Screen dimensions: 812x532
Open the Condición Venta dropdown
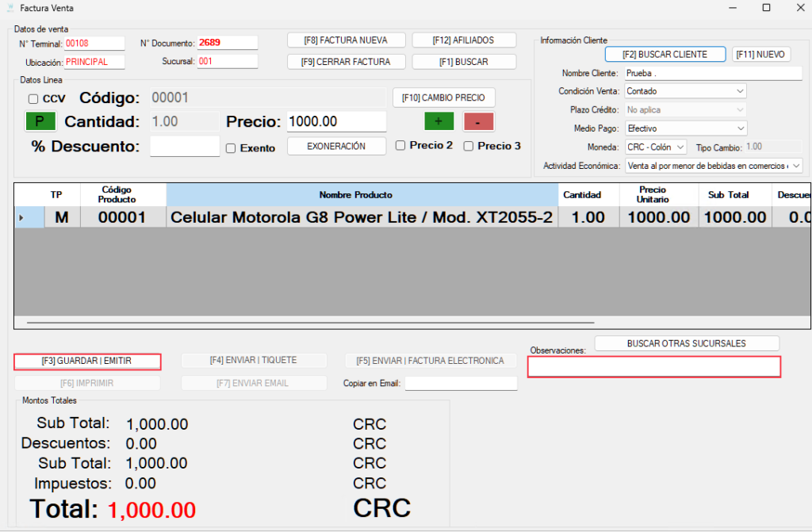(740, 91)
